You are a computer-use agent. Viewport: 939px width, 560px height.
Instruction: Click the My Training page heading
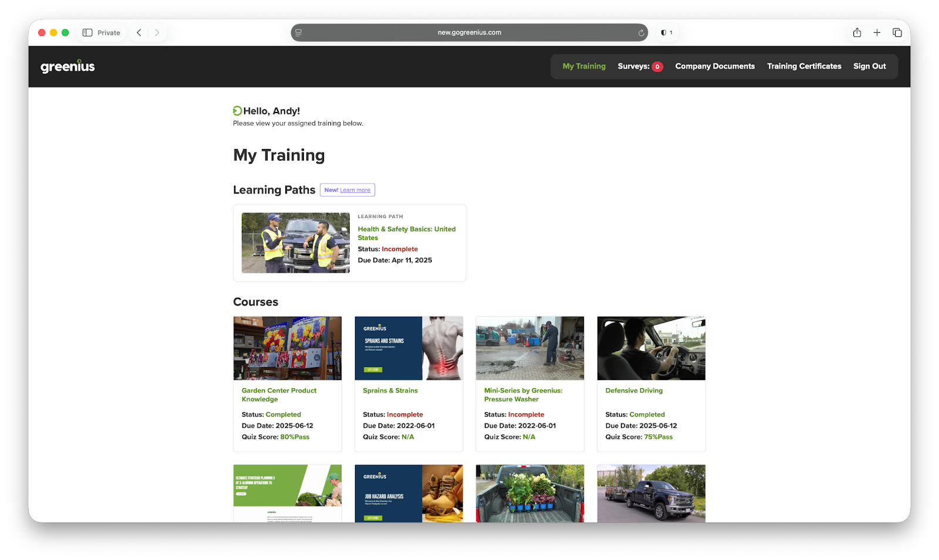click(279, 155)
